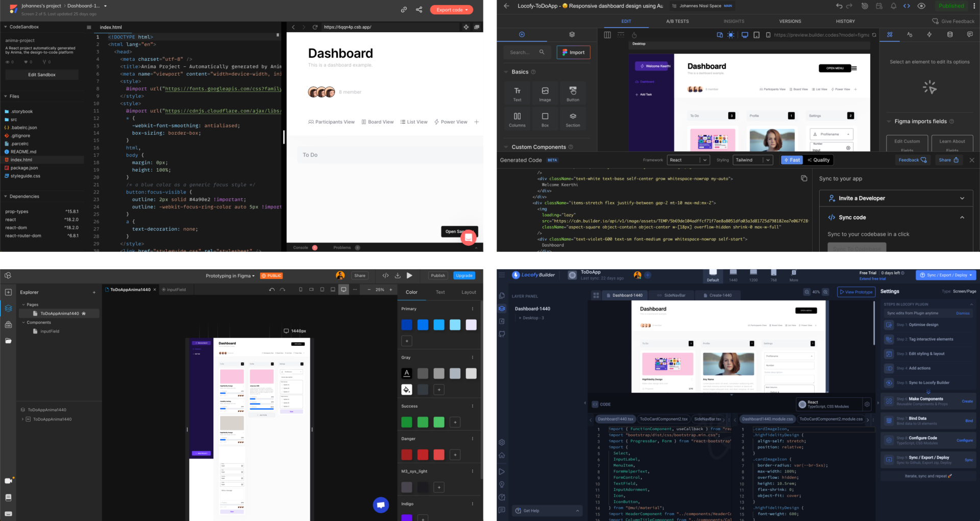Image resolution: width=980 pixels, height=521 pixels.
Task: Click the Get Help icon in Locofy
Action: point(518,510)
